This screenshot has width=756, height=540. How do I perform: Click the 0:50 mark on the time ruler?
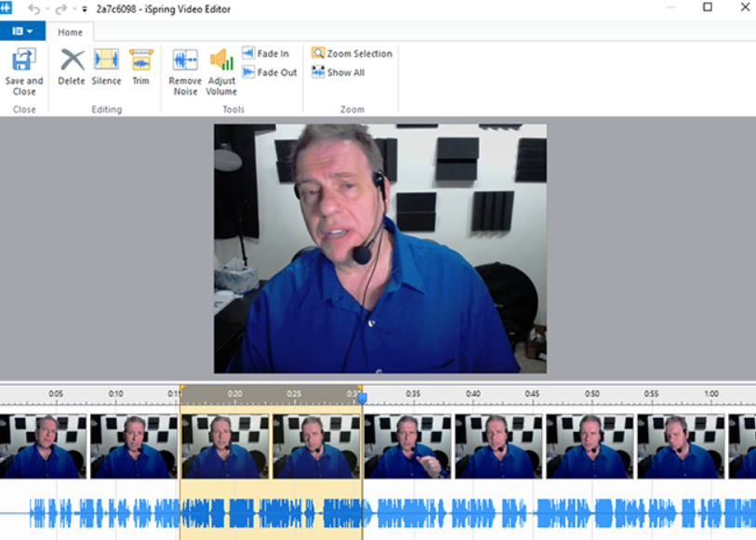tap(592, 393)
